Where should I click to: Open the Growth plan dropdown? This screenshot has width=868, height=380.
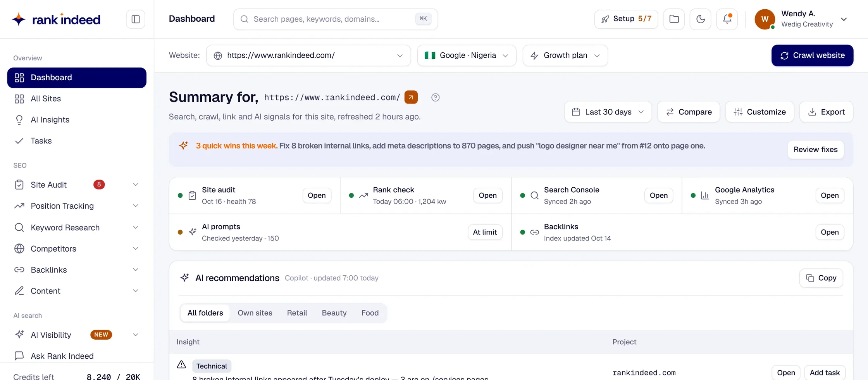565,55
